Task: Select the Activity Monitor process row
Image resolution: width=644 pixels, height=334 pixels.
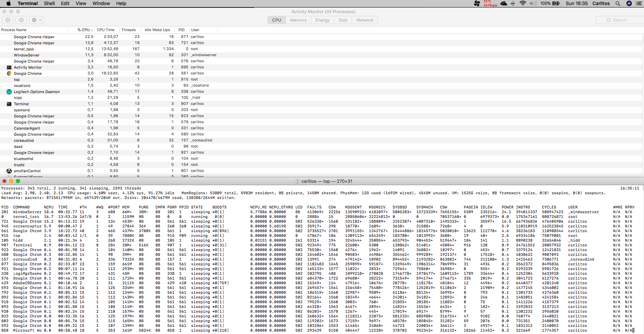Action: click(321, 67)
